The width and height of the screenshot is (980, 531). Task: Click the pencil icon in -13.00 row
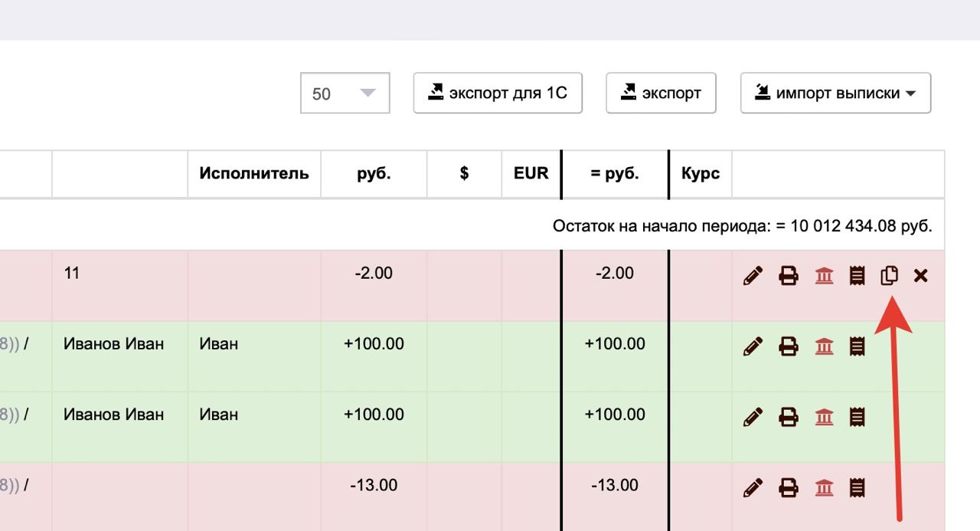tap(753, 487)
